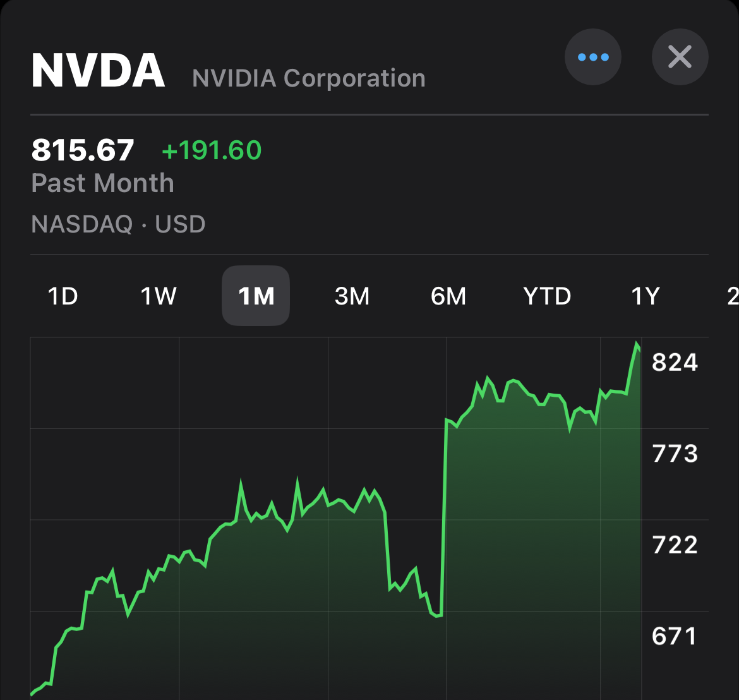The width and height of the screenshot is (739, 700).
Task: View the 1Y price history
Action: (x=646, y=296)
